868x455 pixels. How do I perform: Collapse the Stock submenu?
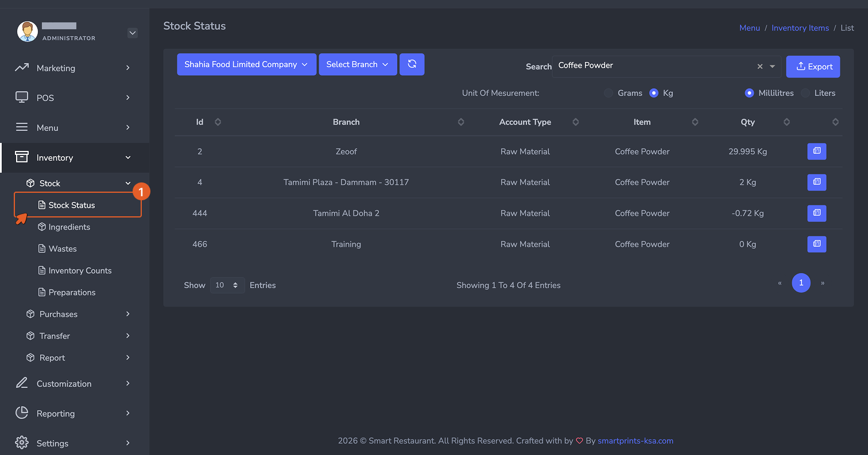click(x=79, y=183)
